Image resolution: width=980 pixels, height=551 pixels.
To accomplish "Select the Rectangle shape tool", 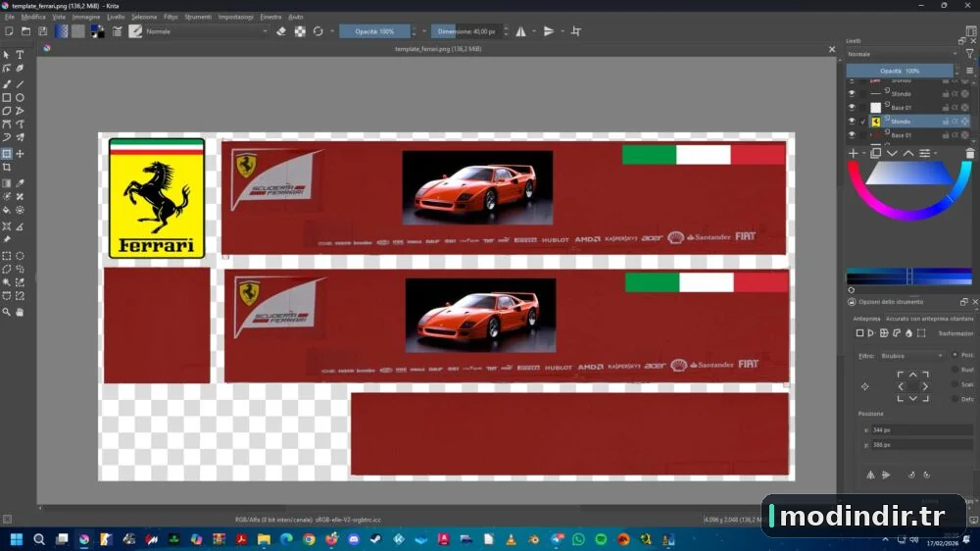I will pos(7,98).
